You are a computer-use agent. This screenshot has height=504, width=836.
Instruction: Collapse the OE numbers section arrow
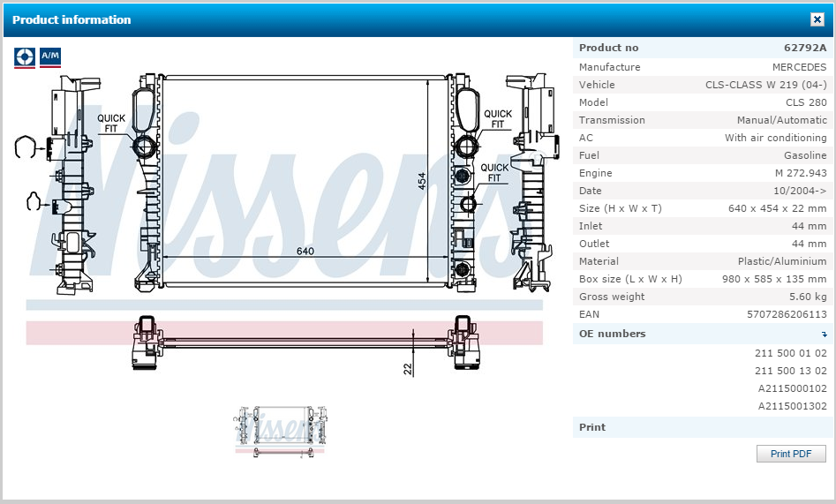point(824,335)
